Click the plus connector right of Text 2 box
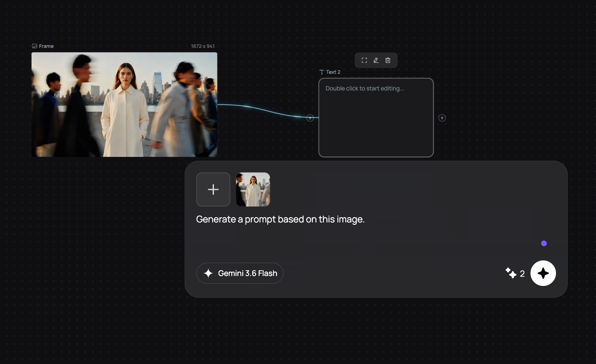This screenshot has height=364, width=596. [442, 118]
